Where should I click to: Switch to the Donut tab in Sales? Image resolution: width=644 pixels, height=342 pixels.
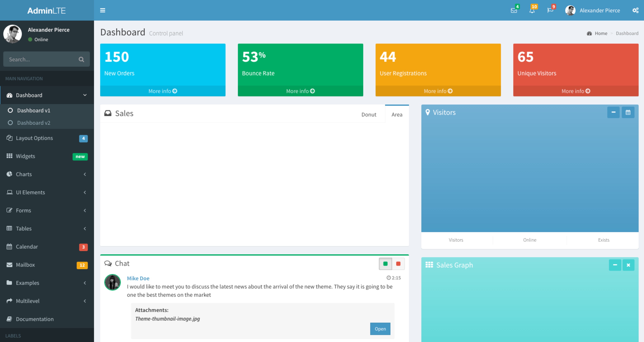pos(369,115)
